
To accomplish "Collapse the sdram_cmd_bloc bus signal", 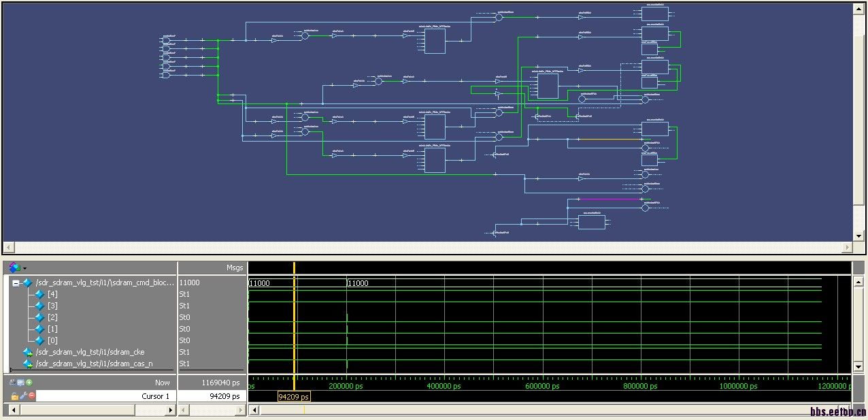I will (x=16, y=282).
